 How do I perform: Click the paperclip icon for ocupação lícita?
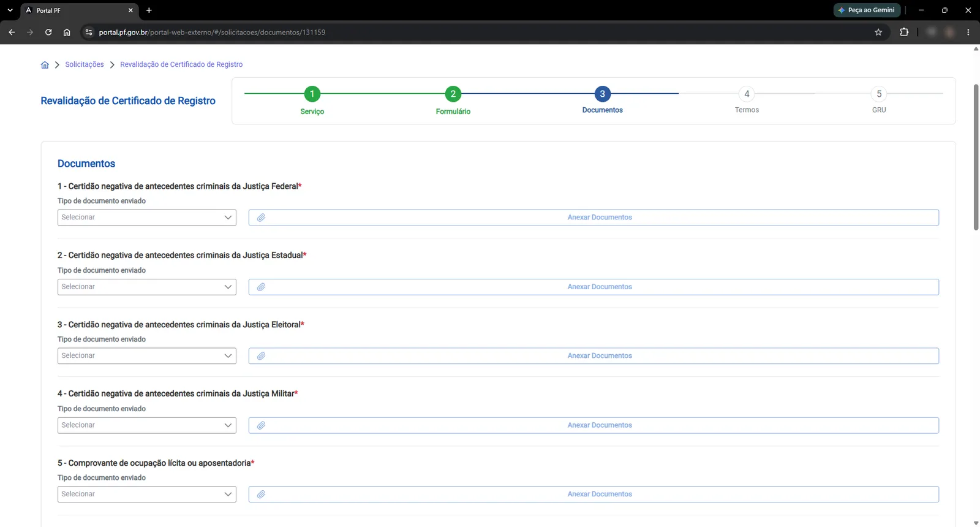(261, 495)
